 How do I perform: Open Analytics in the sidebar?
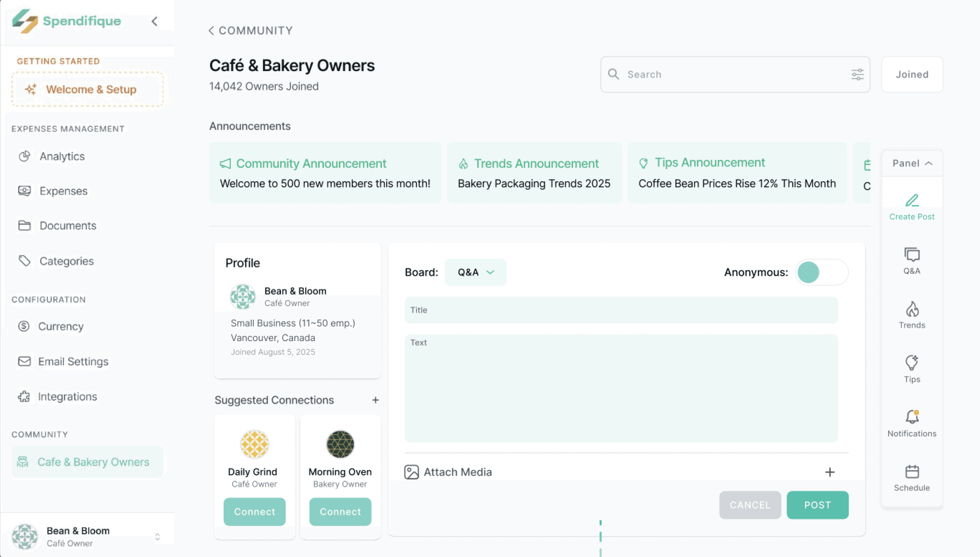pos(62,156)
